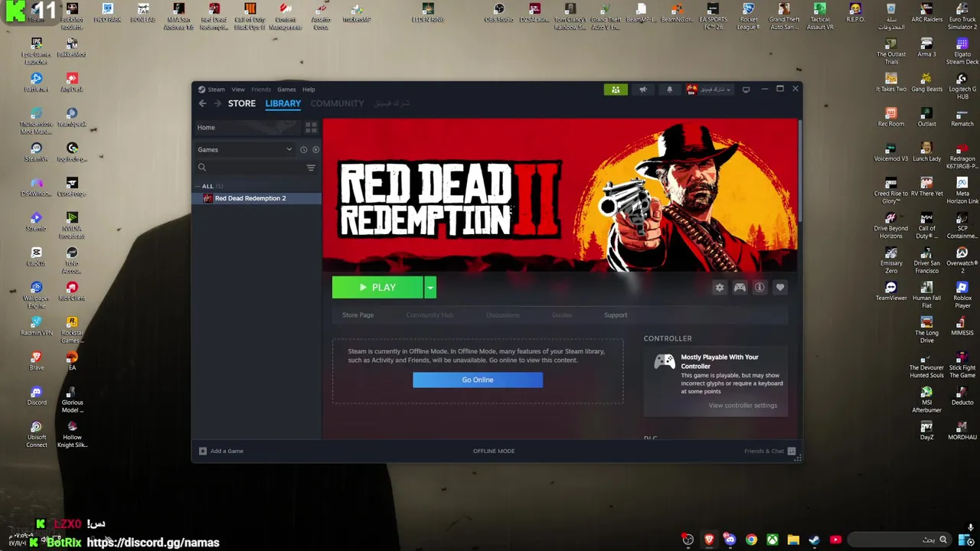Click the Add a Game plus icon

tap(203, 451)
